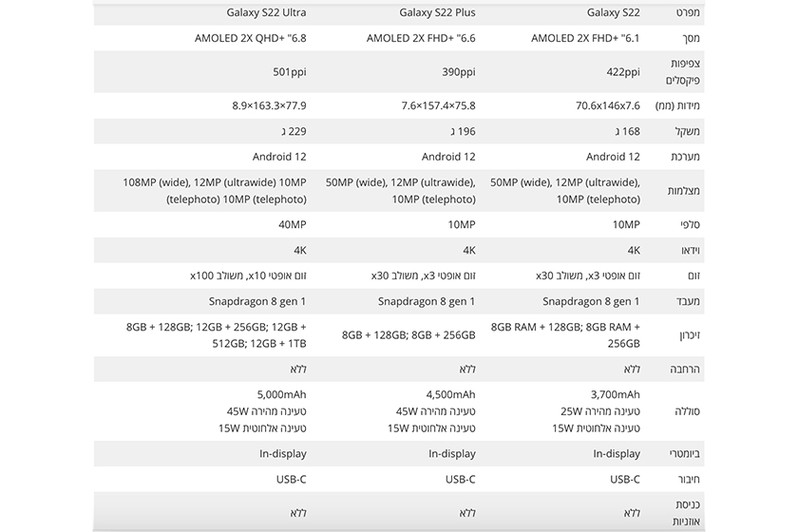798x532 pixels.
Task: Select the Galaxy S22 Plus column header
Action: coord(437,12)
